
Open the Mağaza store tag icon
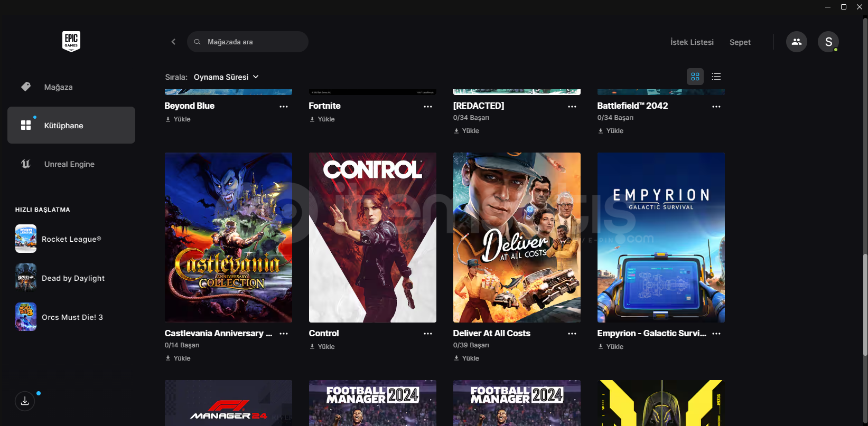click(x=26, y=87)
